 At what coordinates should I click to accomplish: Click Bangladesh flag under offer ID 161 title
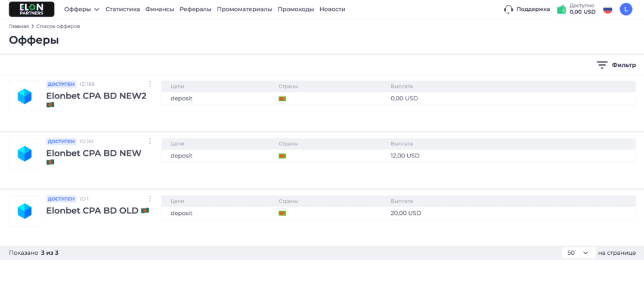point(50,162)
